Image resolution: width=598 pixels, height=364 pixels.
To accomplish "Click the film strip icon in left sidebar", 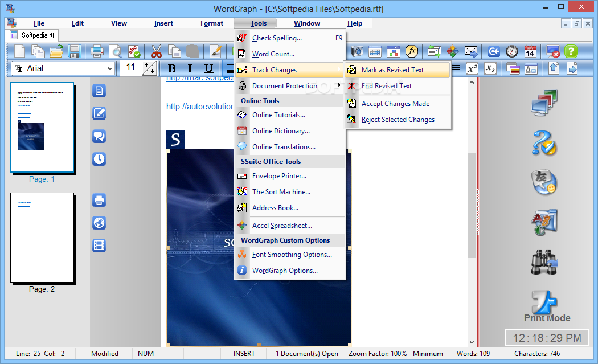I will (99, 246).
